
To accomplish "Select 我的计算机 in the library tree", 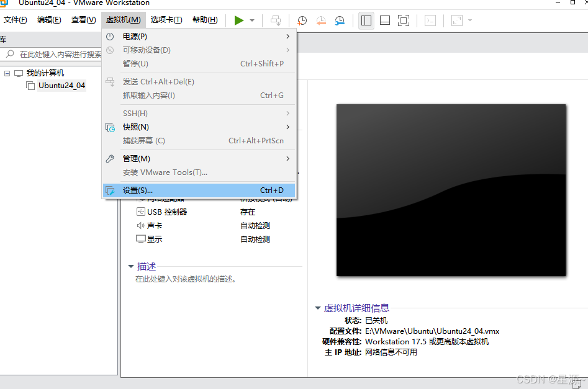I will pyautogui.click(x=45, y=73).
